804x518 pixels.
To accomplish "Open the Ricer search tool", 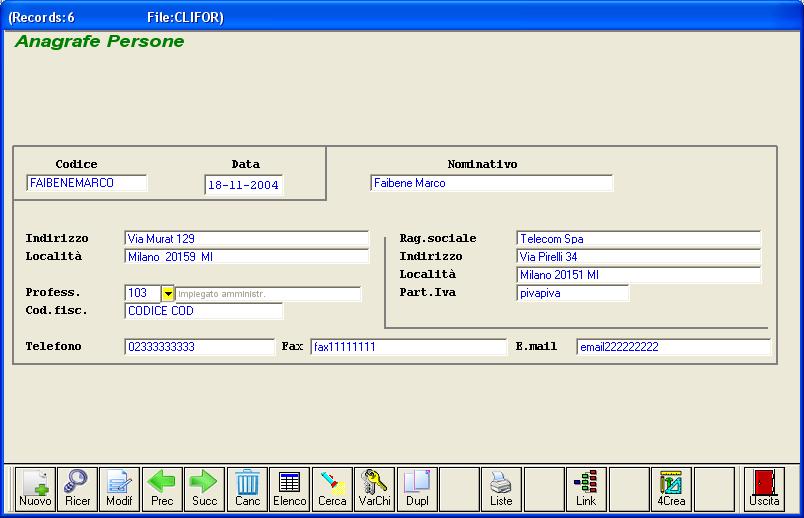I will (x=77, y=487).
